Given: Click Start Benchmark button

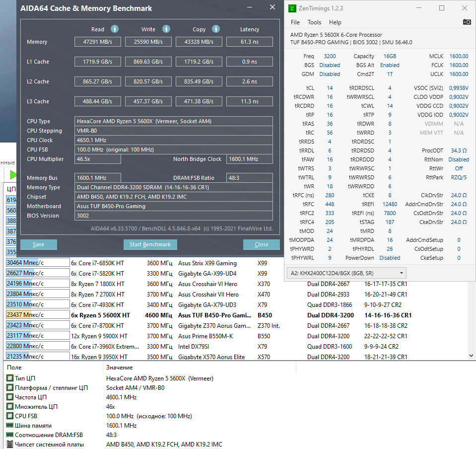Looking at the screenshot, I should tap(150, 244).
